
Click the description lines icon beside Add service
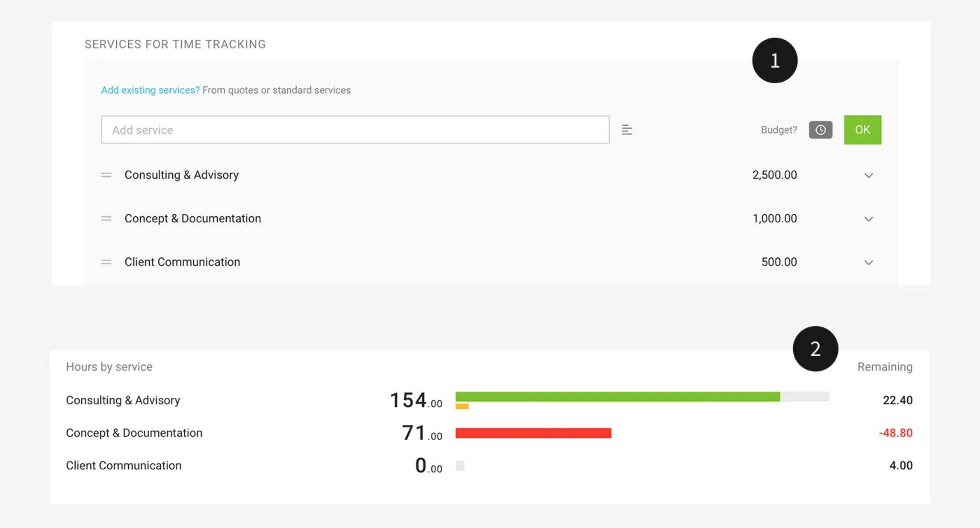(x=627, y=130)
